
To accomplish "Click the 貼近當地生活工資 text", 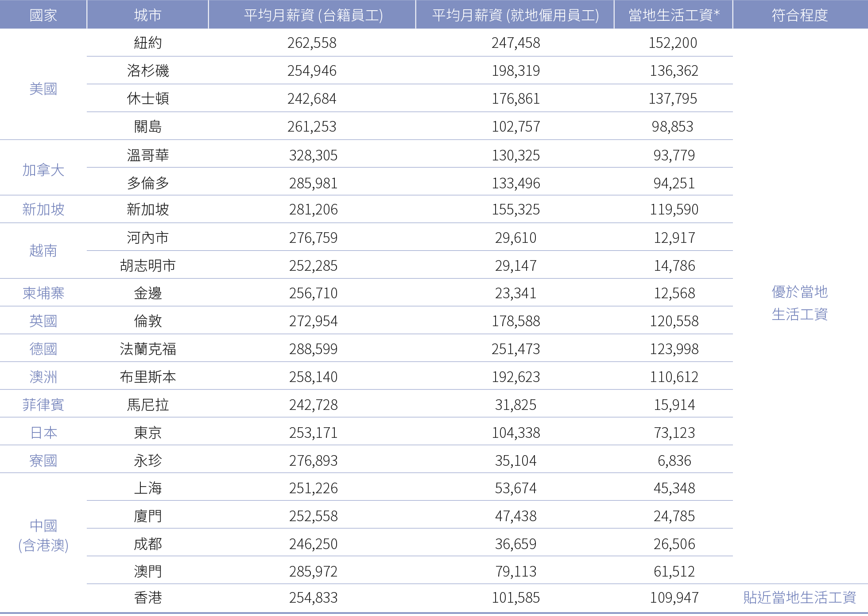I will click(799, 597).
